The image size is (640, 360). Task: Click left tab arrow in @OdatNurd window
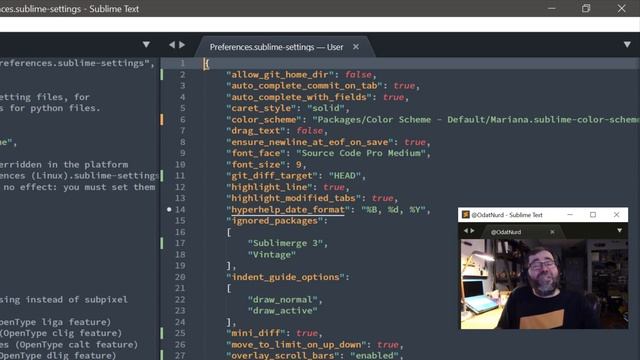click(x=466, y=231)
